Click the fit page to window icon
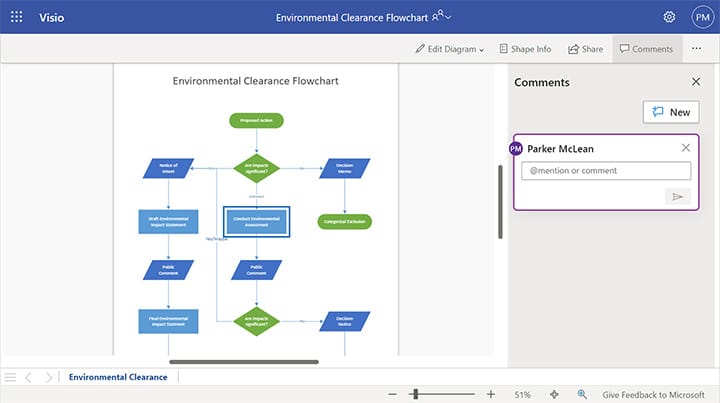The height and width of the screenshot is (403, 720). [x=554, y=395]
